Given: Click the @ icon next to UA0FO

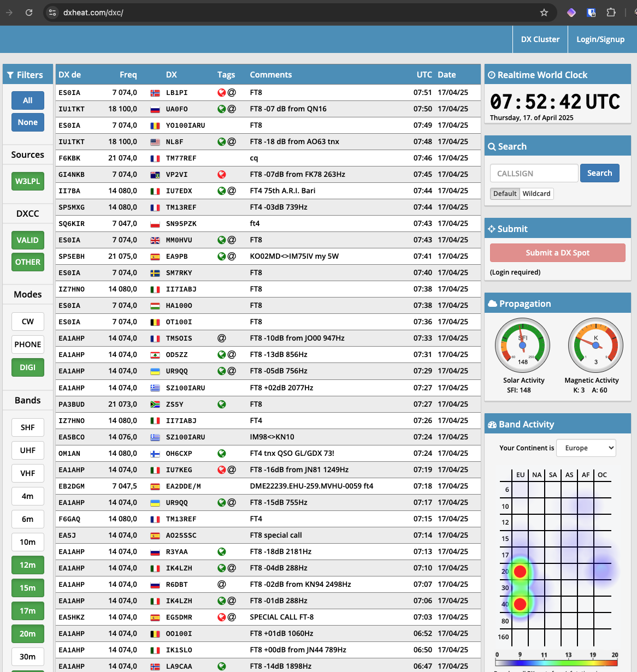Looking at the screenshot, I should click(232, 109).
